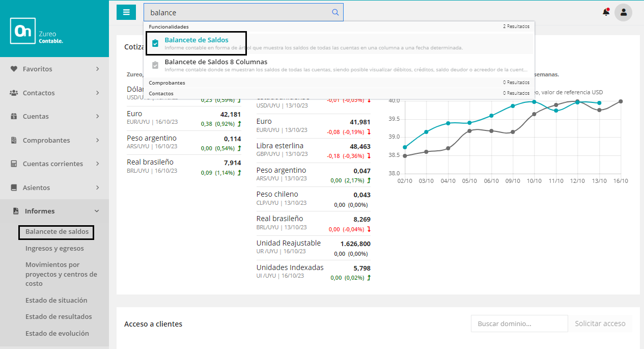This screenshot has width=644, height=349.
Task: Expand the Cuentas corrientes chevron
Action: (97, 164)
